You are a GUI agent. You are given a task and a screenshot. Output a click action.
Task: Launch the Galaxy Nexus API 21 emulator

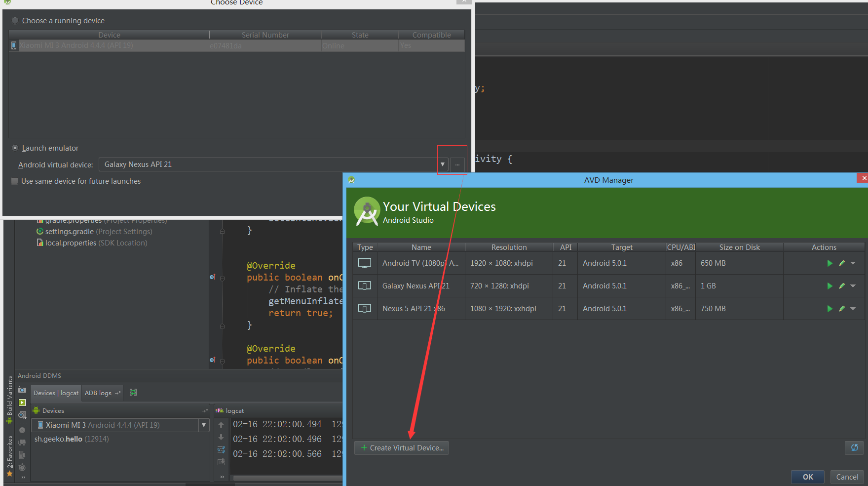tap(830, 286)
